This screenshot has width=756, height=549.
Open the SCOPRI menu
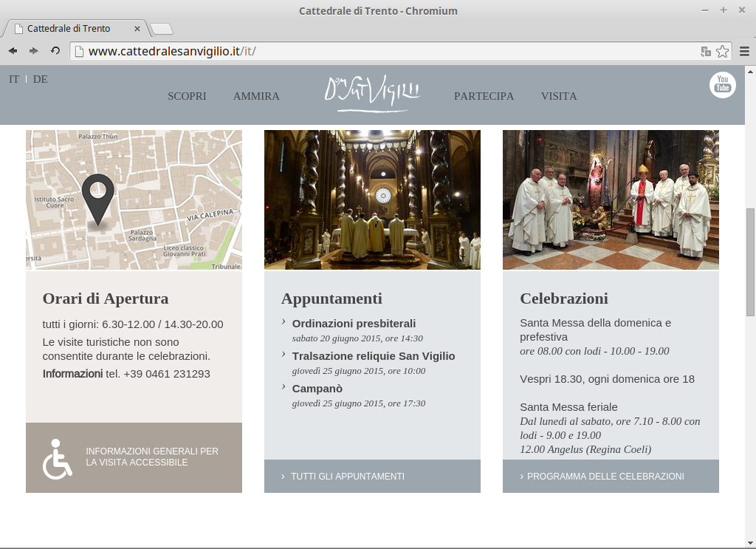click(x=187, y=96)
